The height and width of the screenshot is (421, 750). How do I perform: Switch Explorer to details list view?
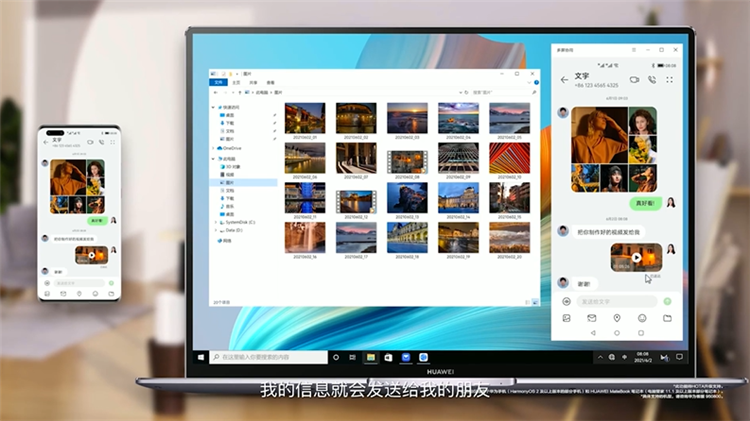tap(528, 302)
